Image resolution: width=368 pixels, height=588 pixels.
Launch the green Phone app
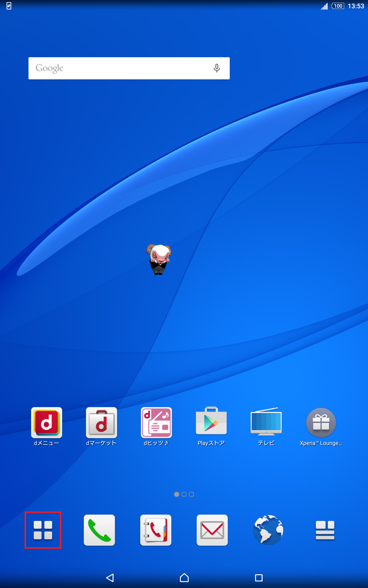(x=99, y=530)
